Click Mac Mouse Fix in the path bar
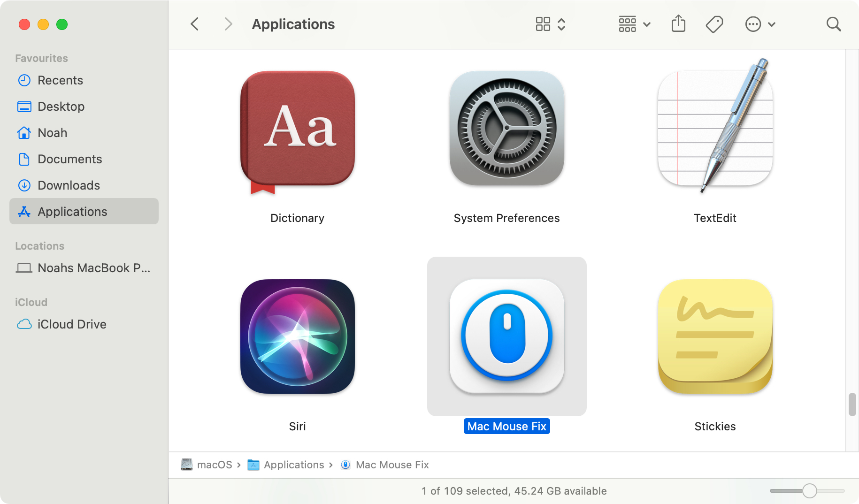This screenshot has width=859, height=504. click(x=392, y=465)
